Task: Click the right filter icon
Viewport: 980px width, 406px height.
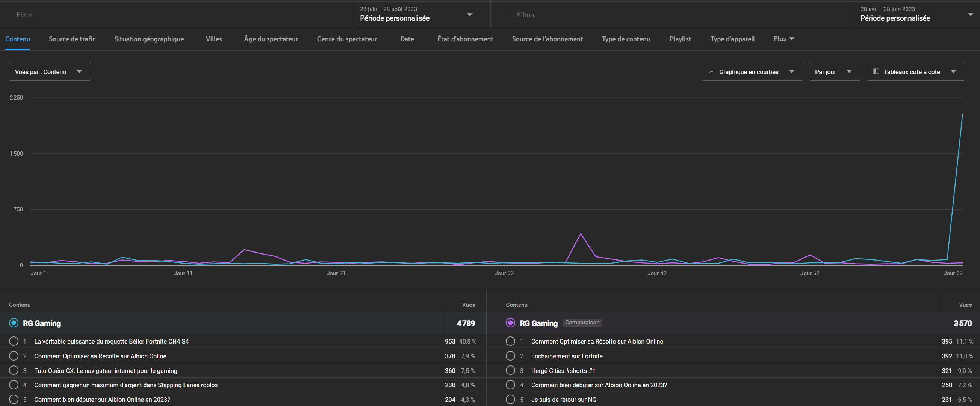Action: [508, 11]
